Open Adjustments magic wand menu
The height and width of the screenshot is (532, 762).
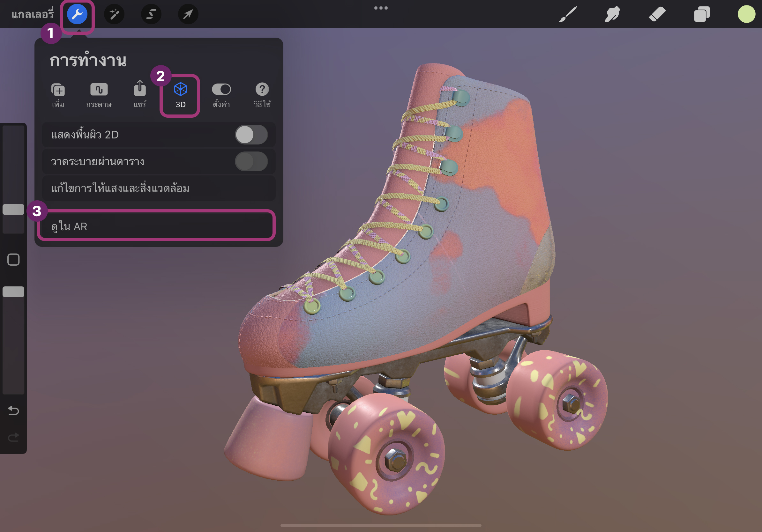114,14
